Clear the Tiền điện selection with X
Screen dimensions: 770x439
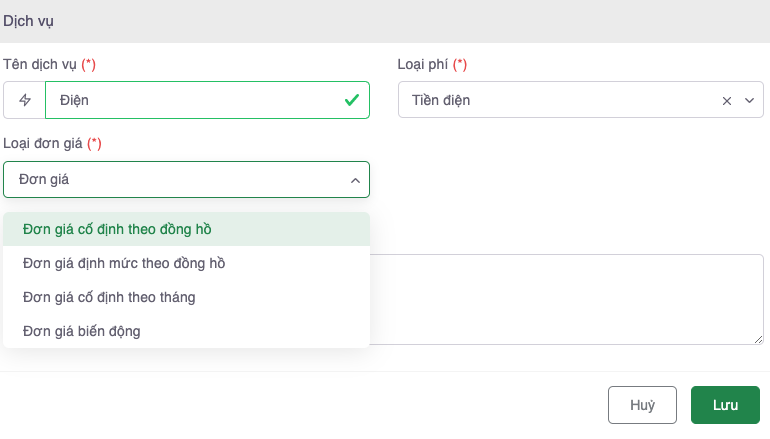(727, 100)
